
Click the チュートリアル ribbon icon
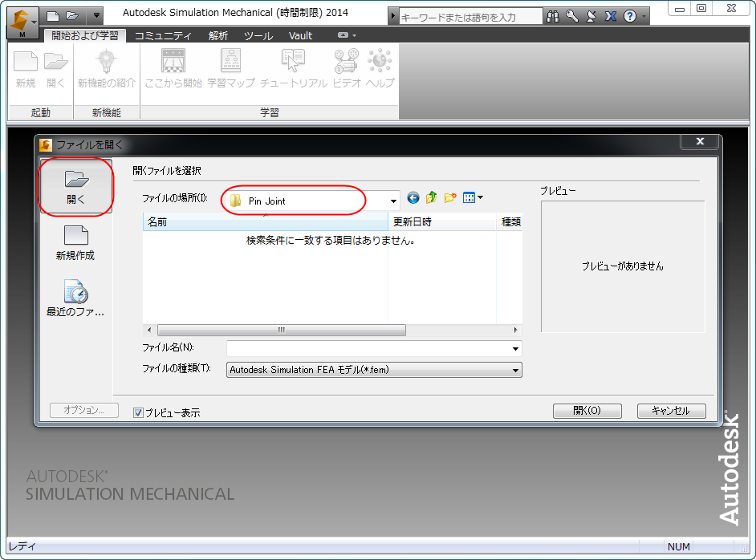pos(294,70)
